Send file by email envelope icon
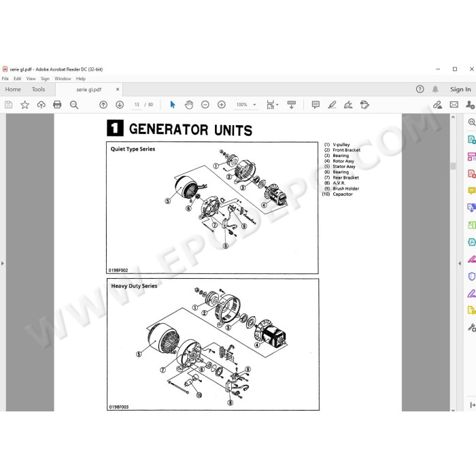This screenshot has height=476, width=476. click(x=454, y=105)
